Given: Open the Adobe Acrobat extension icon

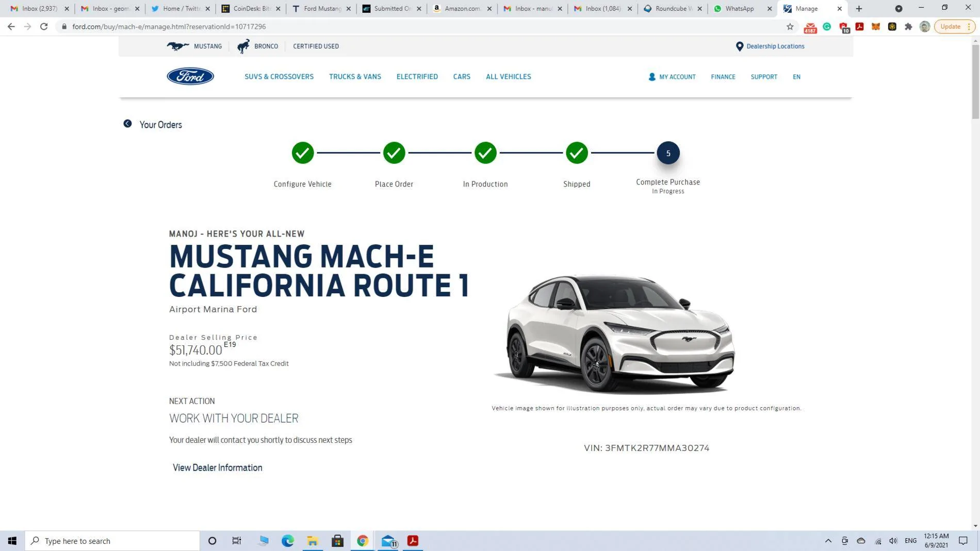Looking at the screenshot, I should click(859, 26).
